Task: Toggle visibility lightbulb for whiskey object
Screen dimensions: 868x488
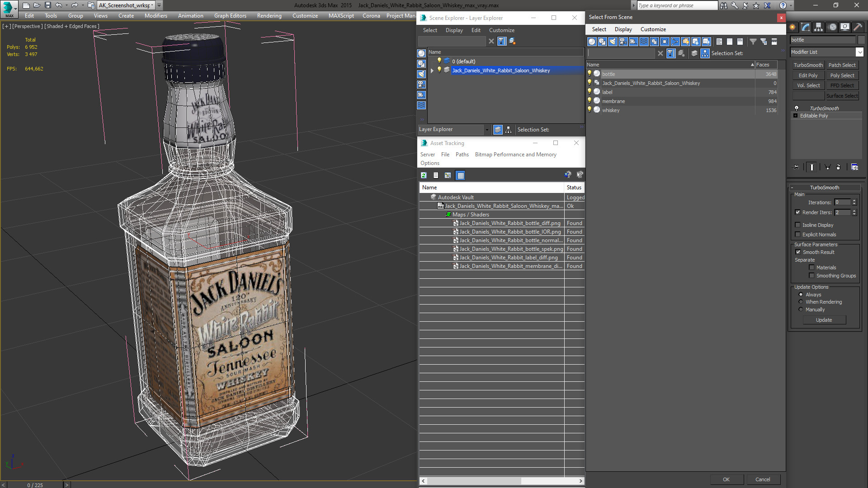Action: point(590,110)
